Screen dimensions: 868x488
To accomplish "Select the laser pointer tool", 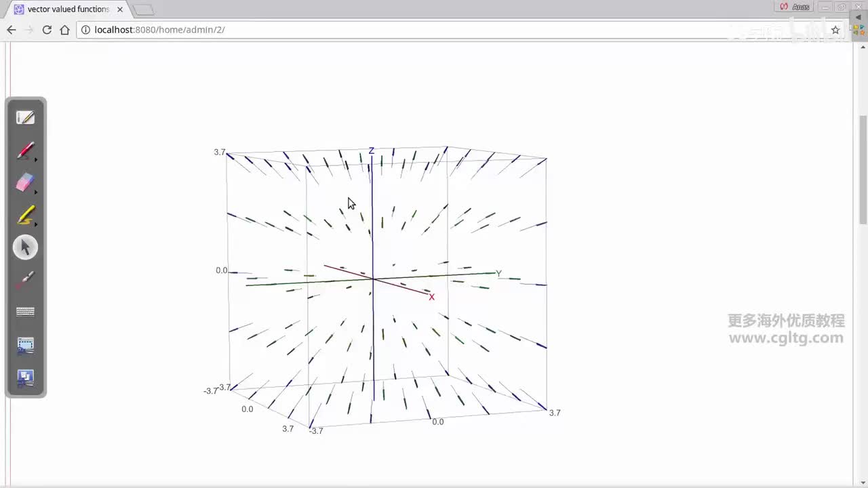I will (25, 279).
